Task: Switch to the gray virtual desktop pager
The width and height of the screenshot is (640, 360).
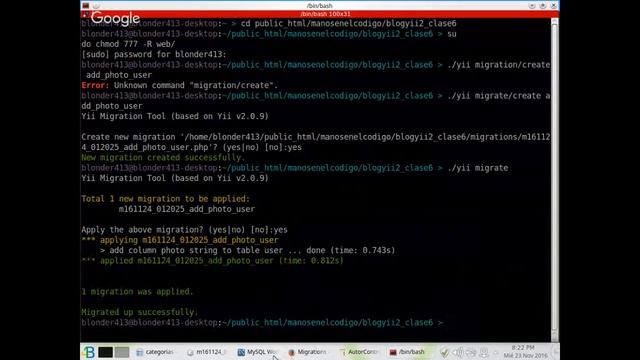Action: point(122,352)
